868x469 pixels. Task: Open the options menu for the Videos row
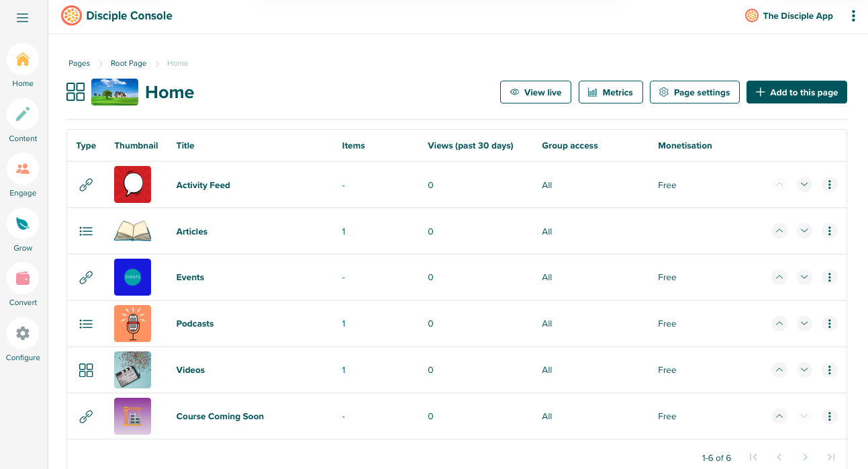click(829, 370)
